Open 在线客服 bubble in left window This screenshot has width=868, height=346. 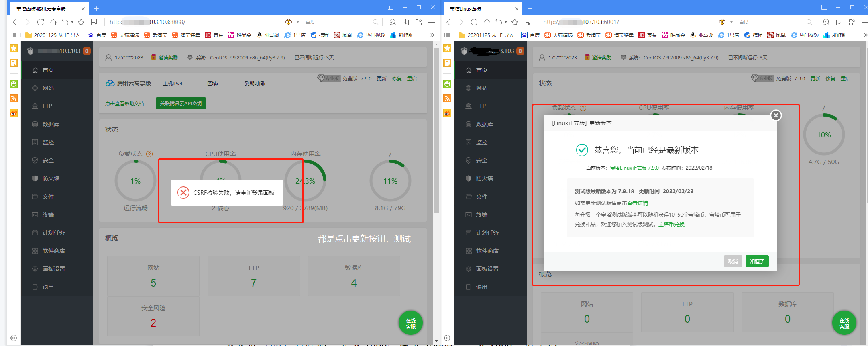410,323
